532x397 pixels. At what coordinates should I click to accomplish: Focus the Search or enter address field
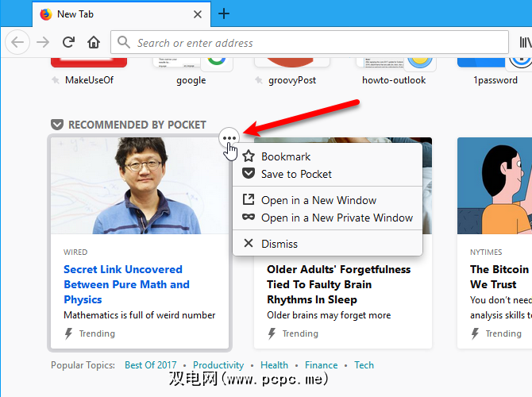pos(310,43)
